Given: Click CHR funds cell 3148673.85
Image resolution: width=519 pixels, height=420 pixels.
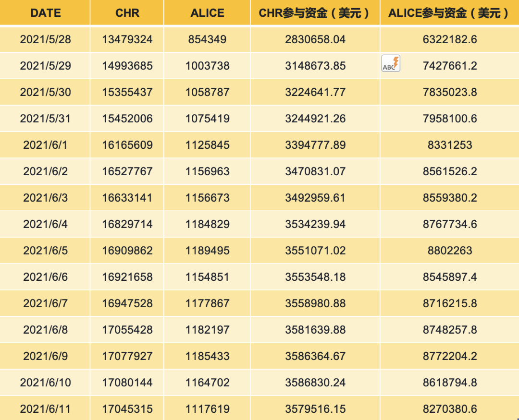Looking at the screenshot, I should [x=315, y=65].
